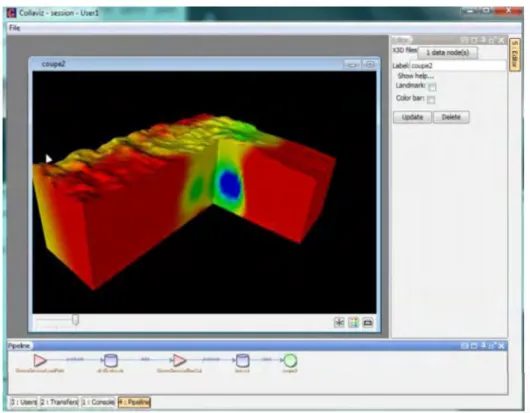Click the snapshot icon in the coupe2 window
This screenshot has height=413, width=530.
368,322
